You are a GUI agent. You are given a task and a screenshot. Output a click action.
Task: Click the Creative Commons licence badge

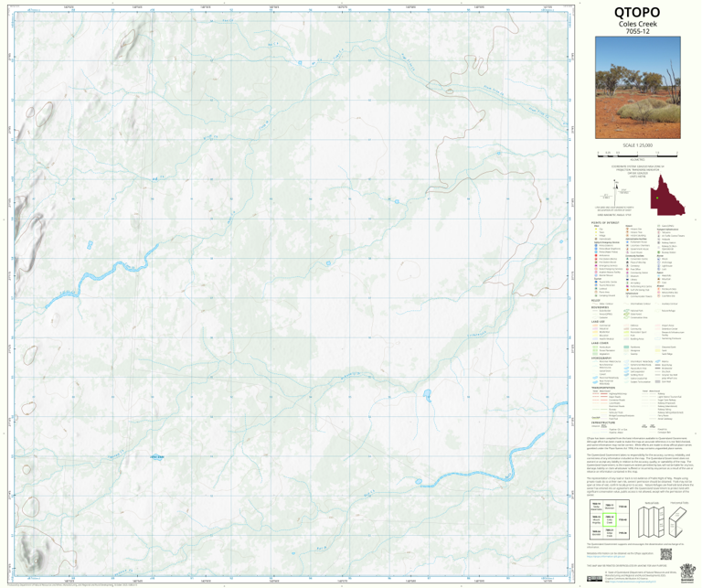pyautogui.click(x=594, y=579)
